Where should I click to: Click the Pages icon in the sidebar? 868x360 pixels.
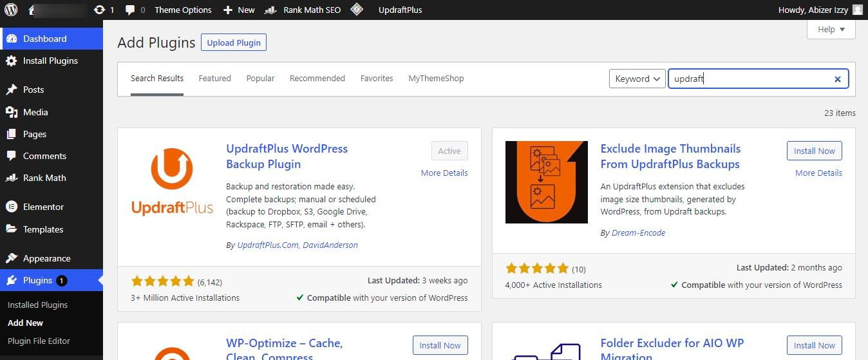pyautogui.click(x=12, y=134)
